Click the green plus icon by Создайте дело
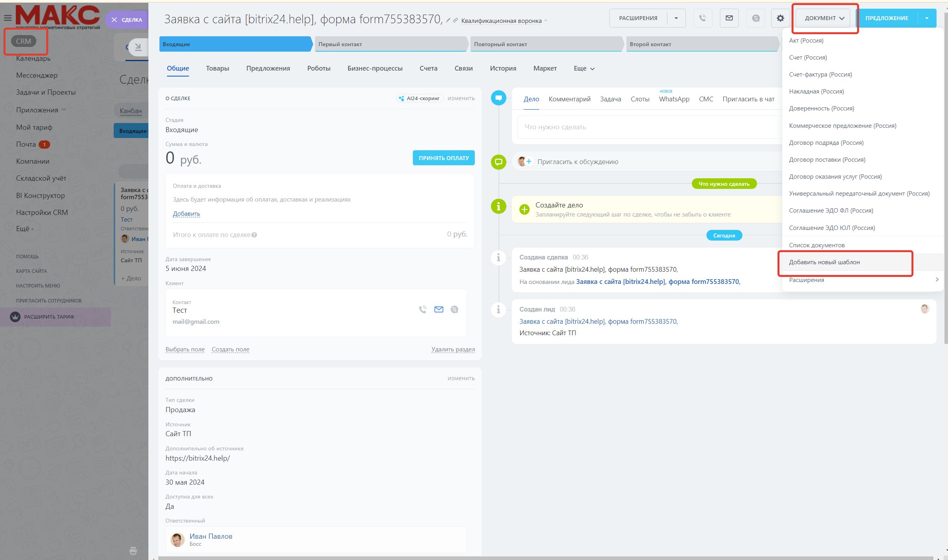This screenshot has width=948, height=560. coord(524,209)
